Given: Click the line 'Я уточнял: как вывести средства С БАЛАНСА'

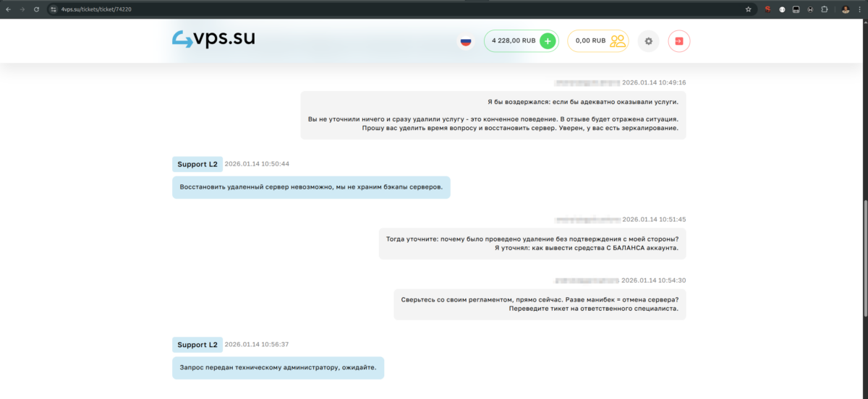Looking at the screenshot, I should coord(587,248).
